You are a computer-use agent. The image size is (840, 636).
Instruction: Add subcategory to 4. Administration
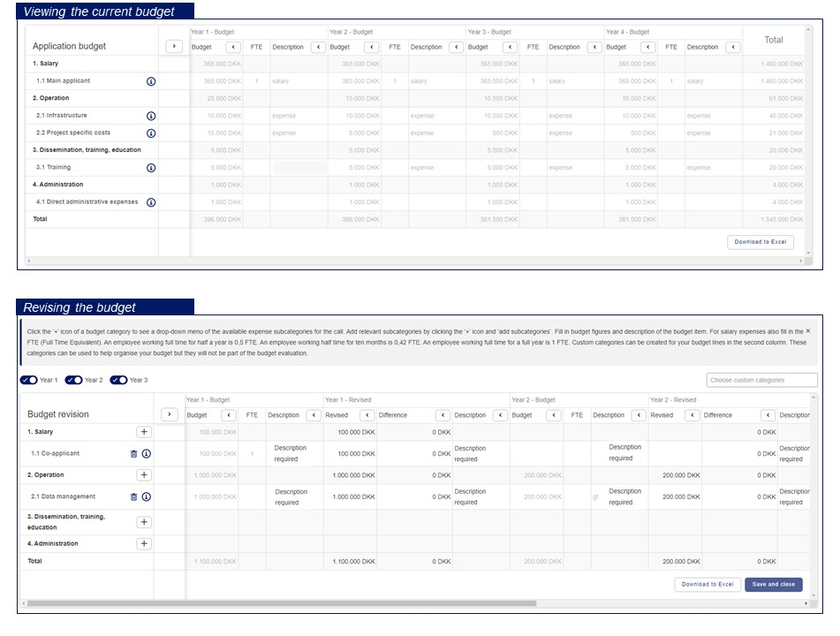pos(144,543)
